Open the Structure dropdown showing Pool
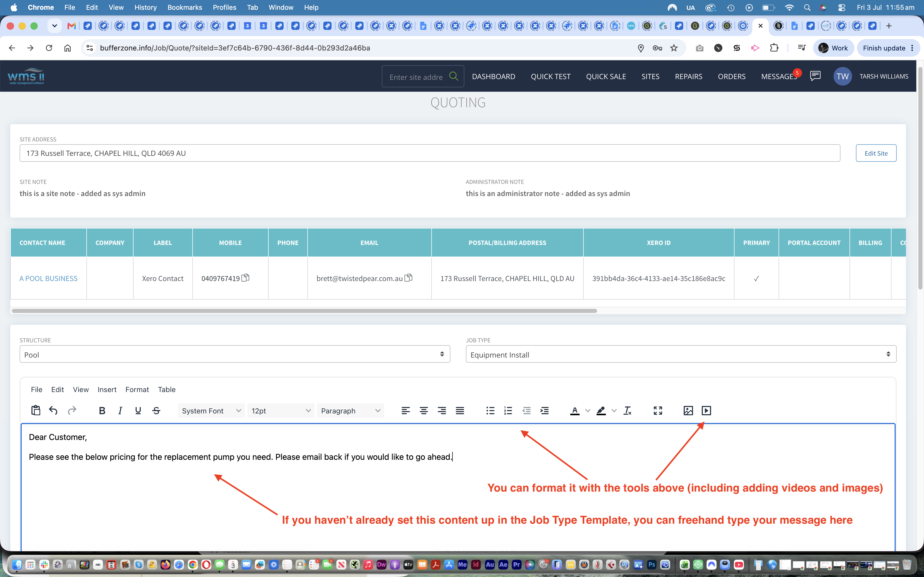924x577 pixels. (x=235, y=354)
